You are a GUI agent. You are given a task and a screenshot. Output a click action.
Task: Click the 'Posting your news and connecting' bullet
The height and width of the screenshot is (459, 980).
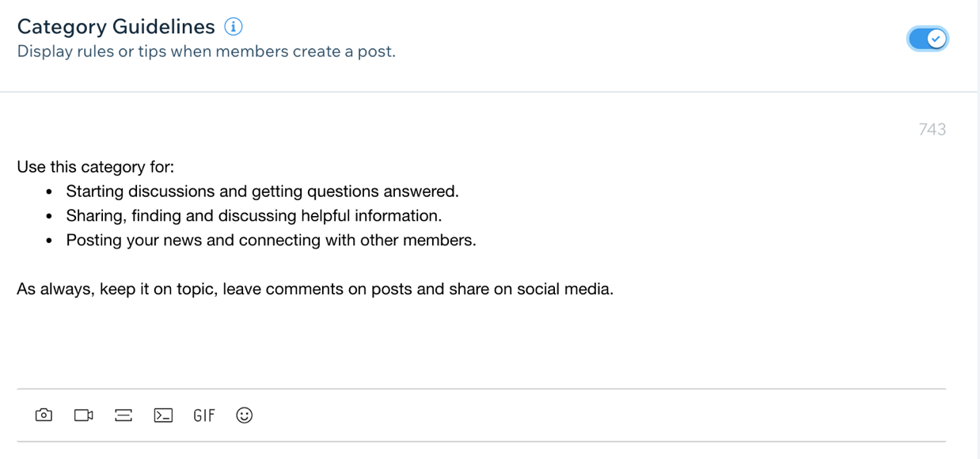click(271, 241)
